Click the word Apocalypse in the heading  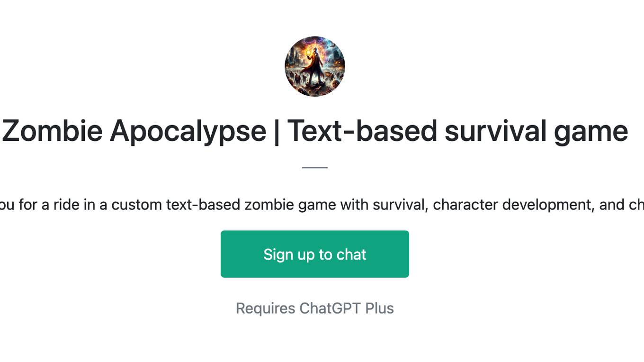point(188,132)
